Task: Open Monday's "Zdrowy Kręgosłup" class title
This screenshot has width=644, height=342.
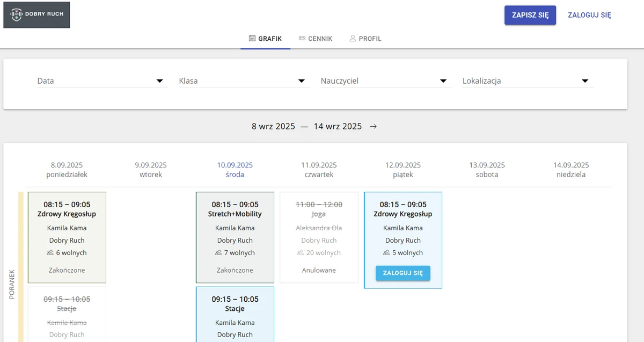Action: click(x=67, y=214)
